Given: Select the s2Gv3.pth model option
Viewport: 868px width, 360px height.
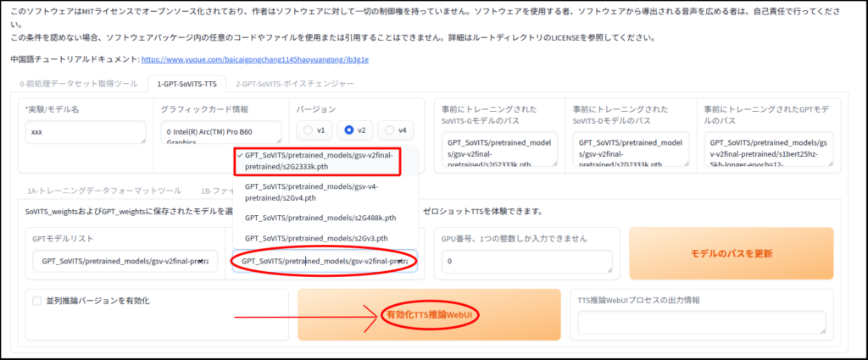Looking at the screenshot, I should click(315, 238).
